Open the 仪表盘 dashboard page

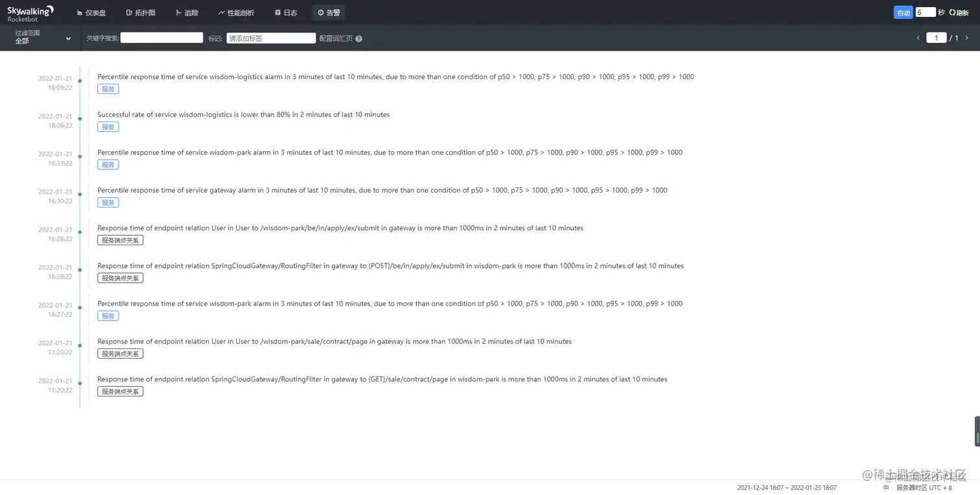coord(91,12)
